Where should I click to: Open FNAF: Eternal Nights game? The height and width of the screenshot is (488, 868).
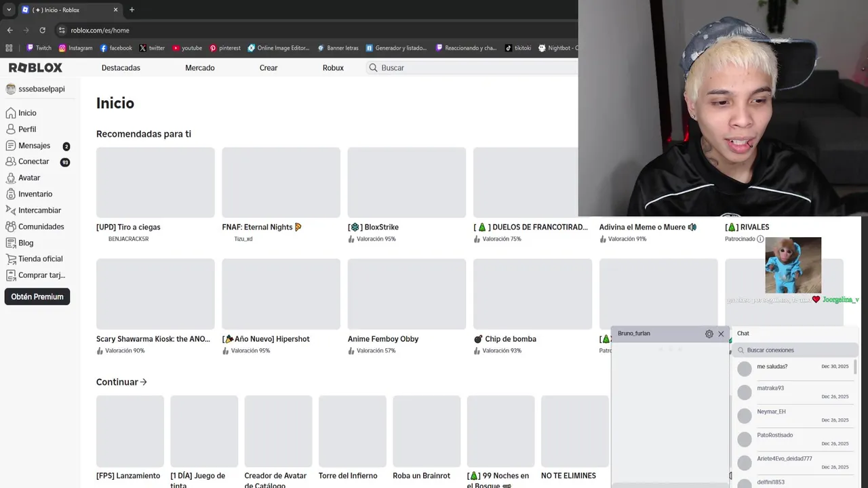coord(281,195)
